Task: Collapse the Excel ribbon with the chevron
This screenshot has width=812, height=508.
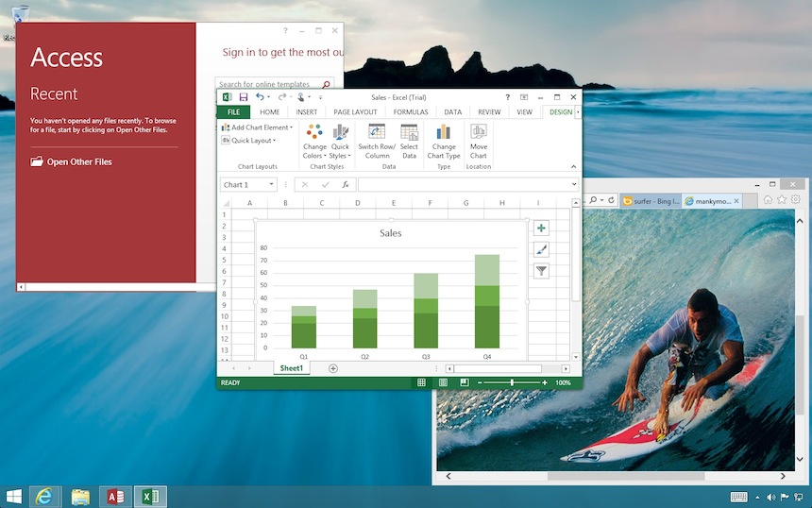Action: point(573,167)
